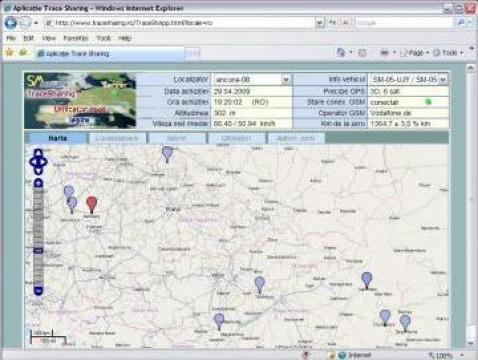Click into the browser search box

click(x=404, y=23)
